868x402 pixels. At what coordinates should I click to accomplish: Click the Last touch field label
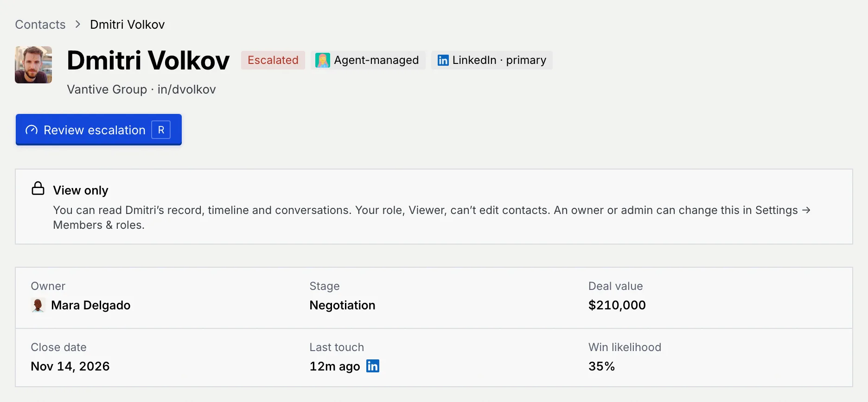pos(337,347)
